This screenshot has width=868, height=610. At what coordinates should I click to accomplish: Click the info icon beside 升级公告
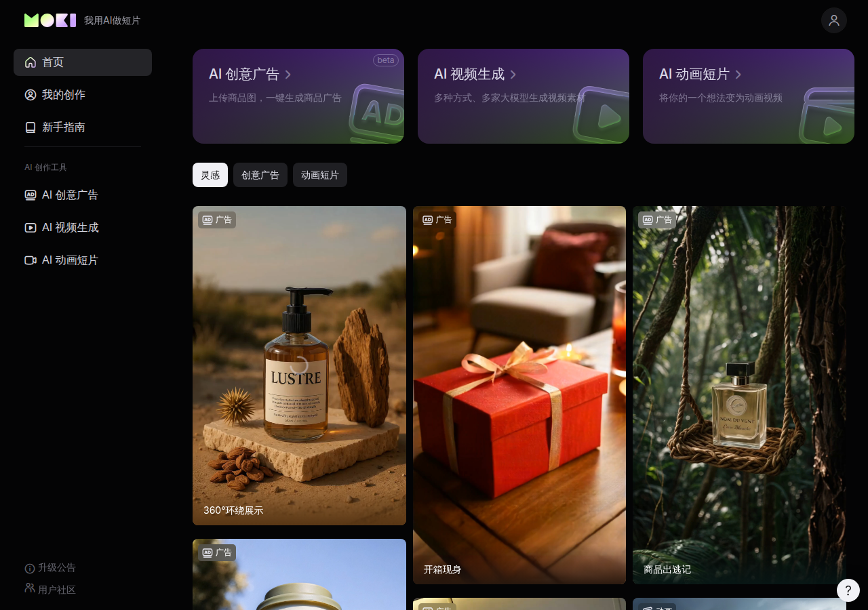coord(30,568)
